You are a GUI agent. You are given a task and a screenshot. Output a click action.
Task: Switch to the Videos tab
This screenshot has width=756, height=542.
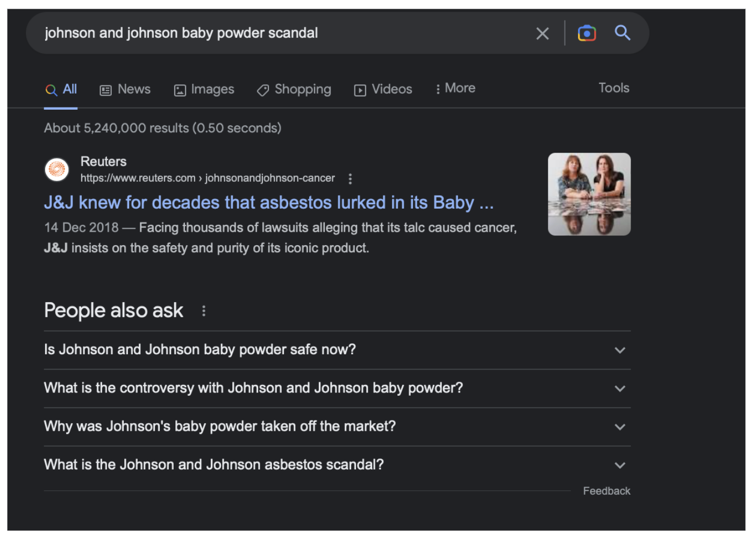(383, 89)
